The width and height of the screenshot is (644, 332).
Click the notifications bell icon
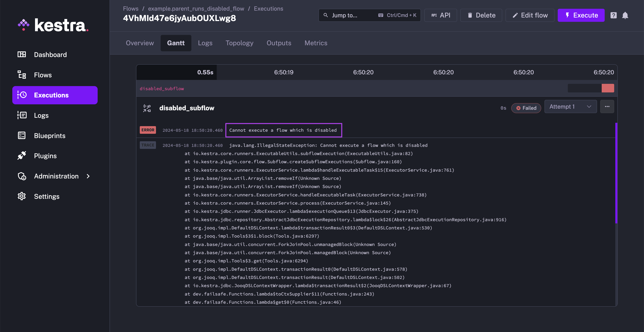[x=625, y=15]
